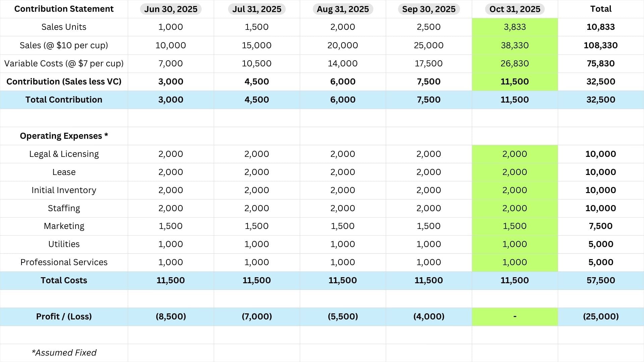This screenshot has width=644, height=362.
Task: Click the green October sales 38,330 cell
Action: point(515,45)
